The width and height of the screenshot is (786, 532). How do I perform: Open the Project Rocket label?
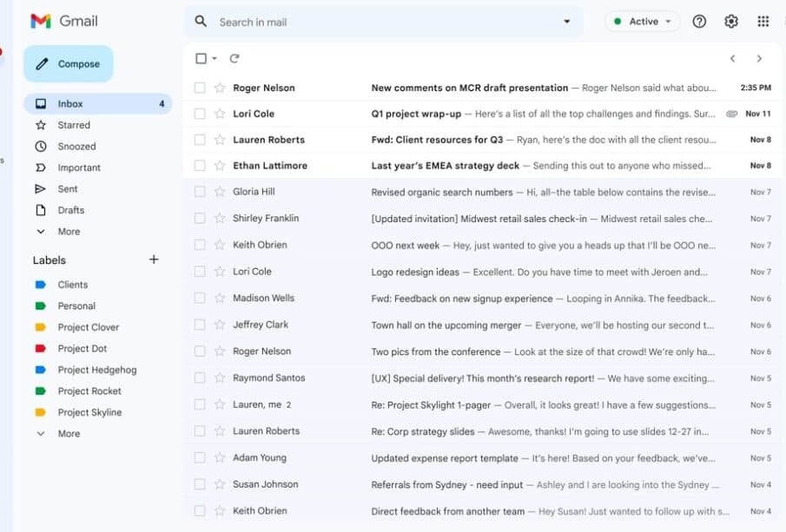click(x=79, y=391)
